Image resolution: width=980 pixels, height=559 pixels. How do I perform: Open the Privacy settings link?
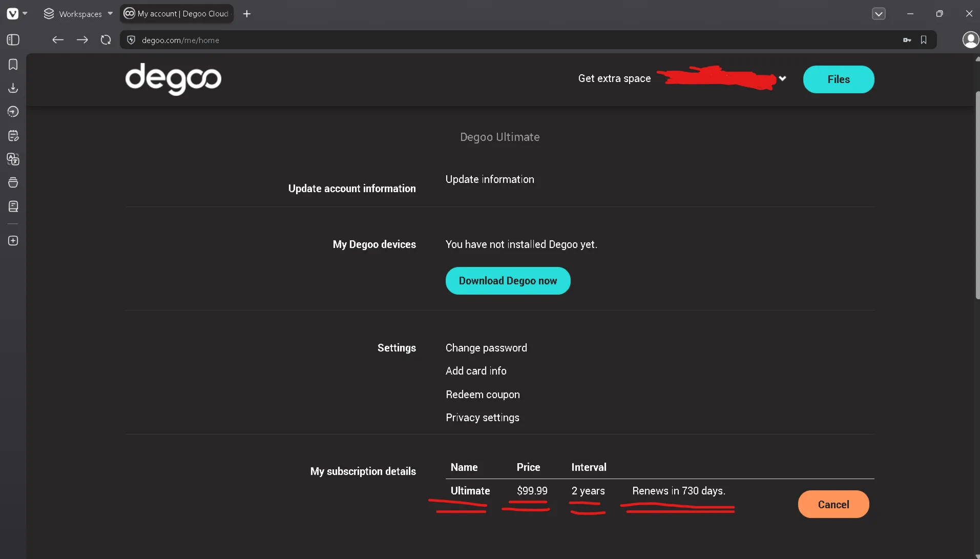482,418
